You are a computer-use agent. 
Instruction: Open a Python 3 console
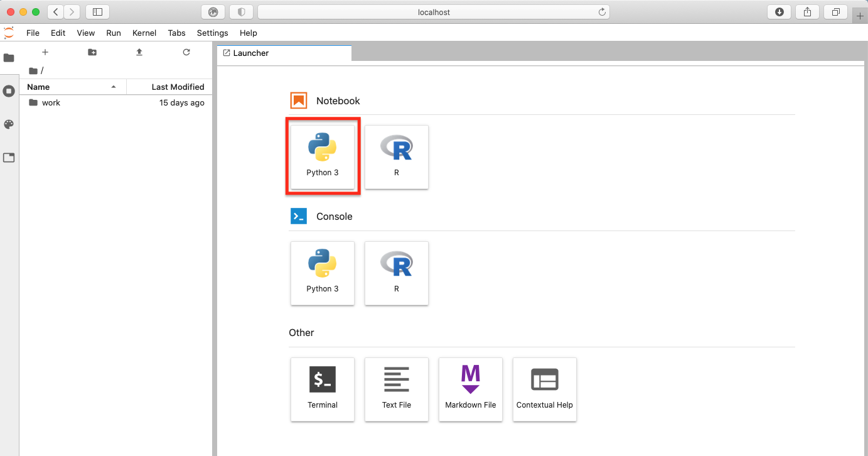point(323,273)
